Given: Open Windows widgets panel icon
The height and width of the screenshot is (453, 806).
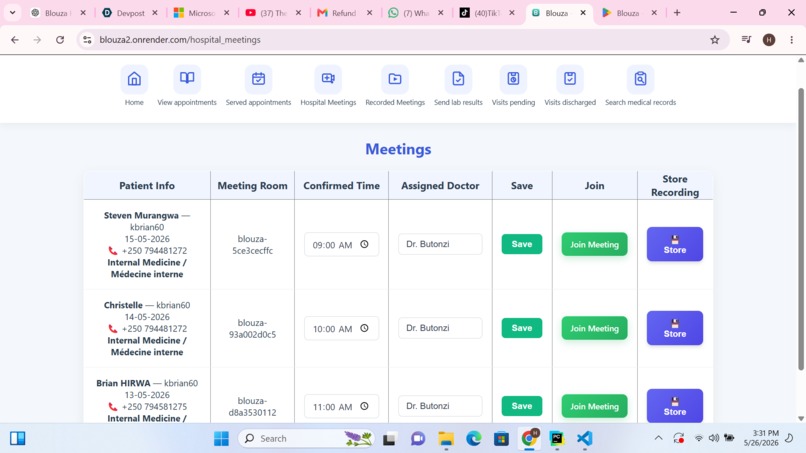Looking at the screenshot, I should pos(17,438).
